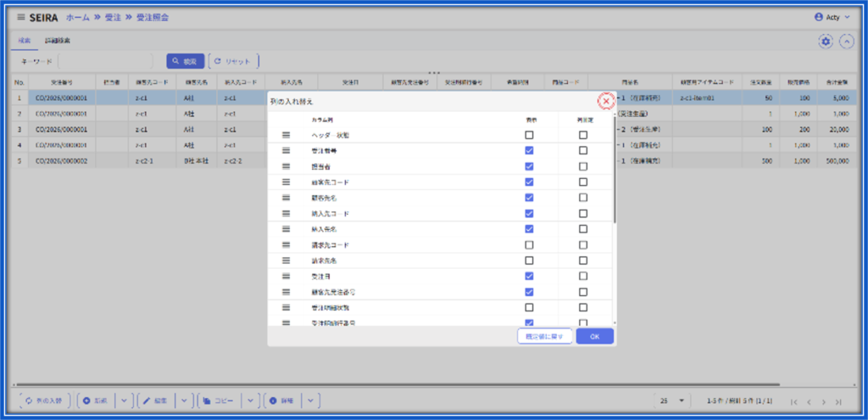Click the Acty user avatar icon

click(x=819, y=17)
